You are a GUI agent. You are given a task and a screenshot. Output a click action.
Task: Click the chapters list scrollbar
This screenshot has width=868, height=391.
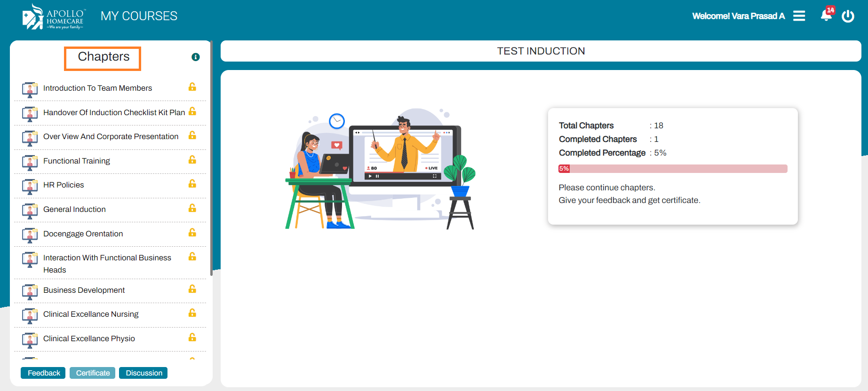[211, 160]
